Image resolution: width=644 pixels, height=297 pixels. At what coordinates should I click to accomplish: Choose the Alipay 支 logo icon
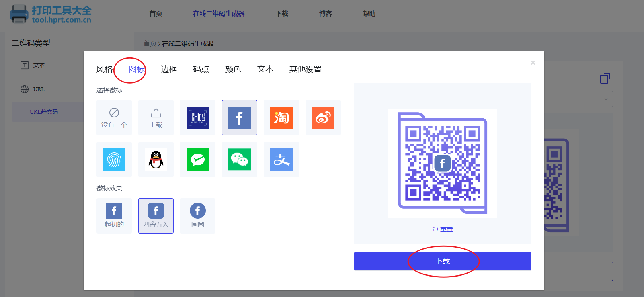point(281,160)
